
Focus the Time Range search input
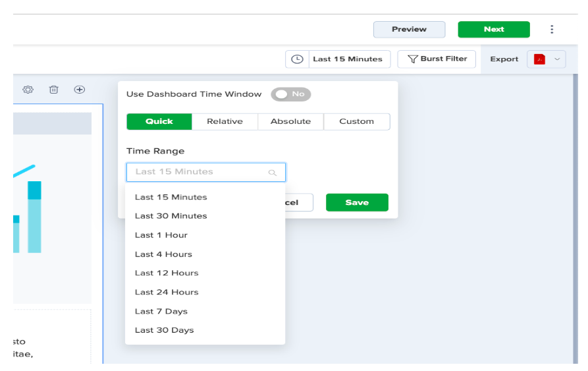206,172
